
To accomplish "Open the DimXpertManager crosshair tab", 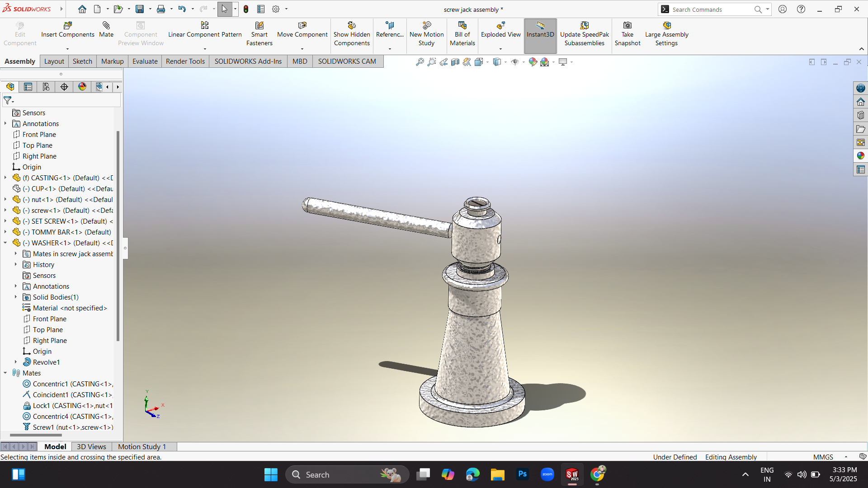I will (64, 87).
